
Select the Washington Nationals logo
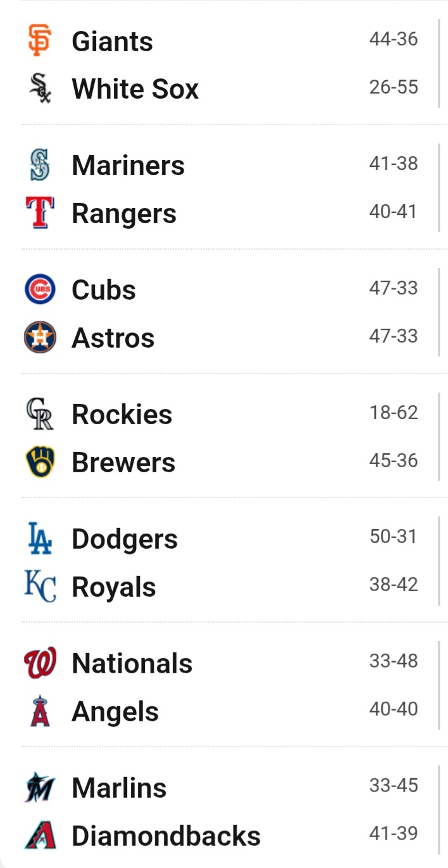[x=40, y=663]
